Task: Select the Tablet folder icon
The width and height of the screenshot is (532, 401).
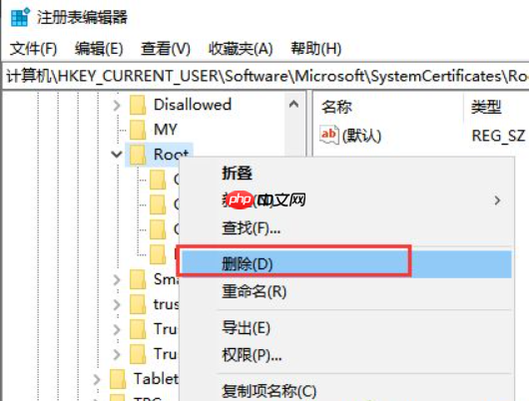Action: point(118,379)
